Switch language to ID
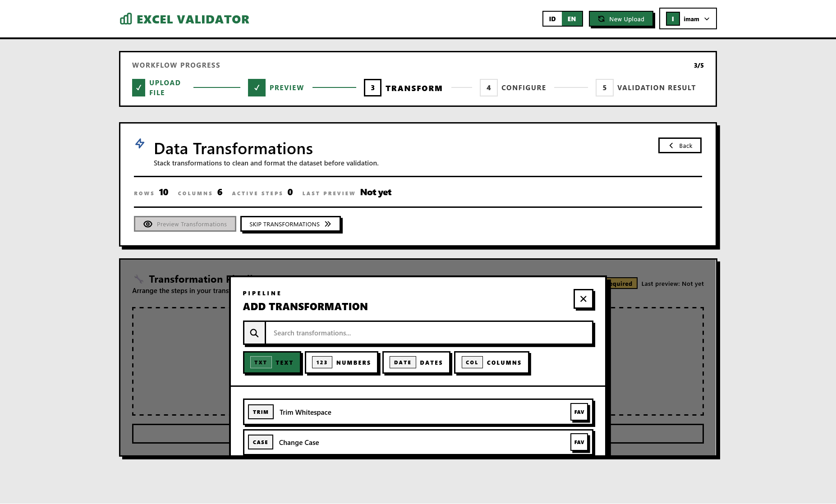The image size is (836, 504). (x=552, y=19)
